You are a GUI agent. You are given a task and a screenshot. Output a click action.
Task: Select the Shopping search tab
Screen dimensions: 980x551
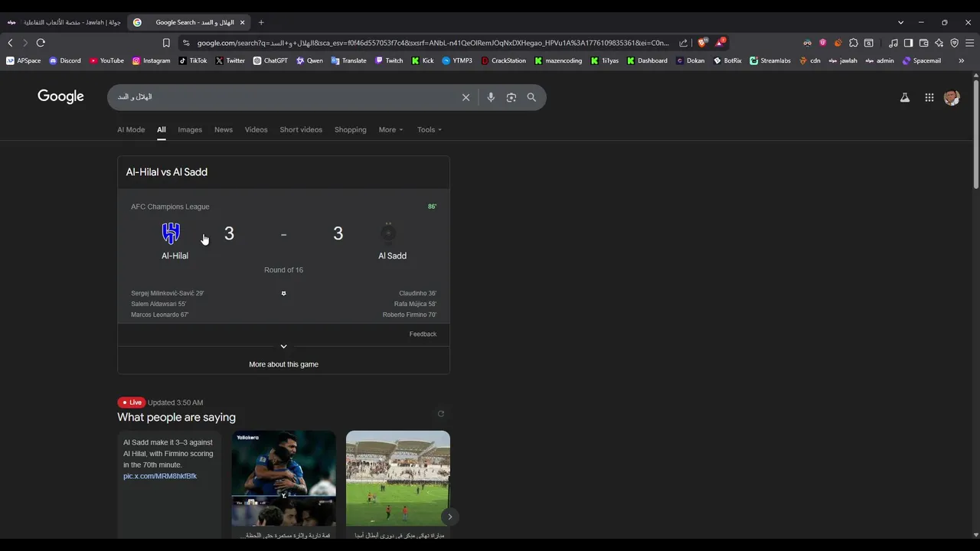351,129
